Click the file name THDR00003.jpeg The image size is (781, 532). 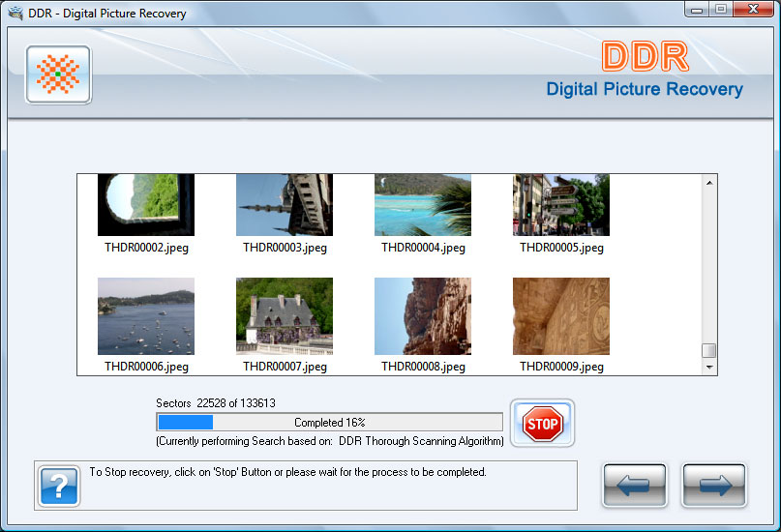click(x=285, y=248)
